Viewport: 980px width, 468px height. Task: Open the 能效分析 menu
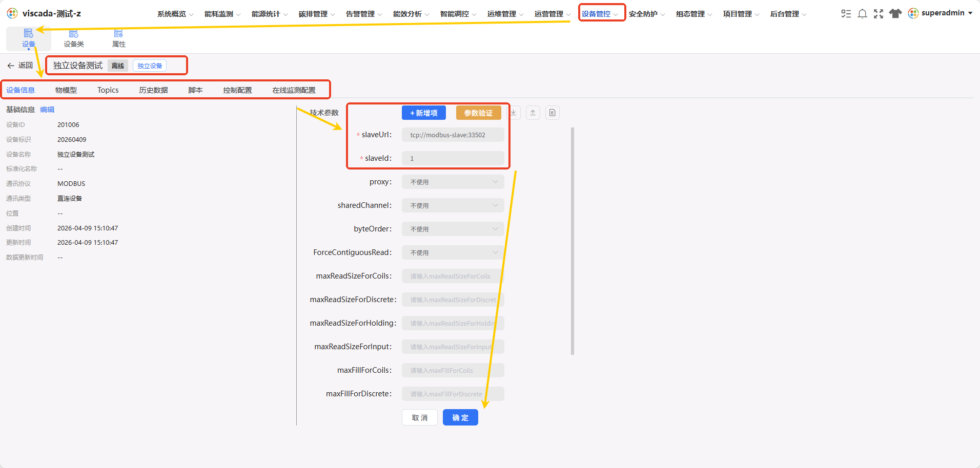(x=411, y=14)
